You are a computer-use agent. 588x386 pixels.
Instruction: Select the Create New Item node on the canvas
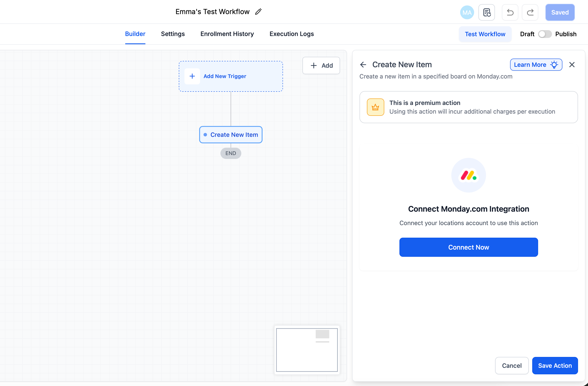[231, 135]
